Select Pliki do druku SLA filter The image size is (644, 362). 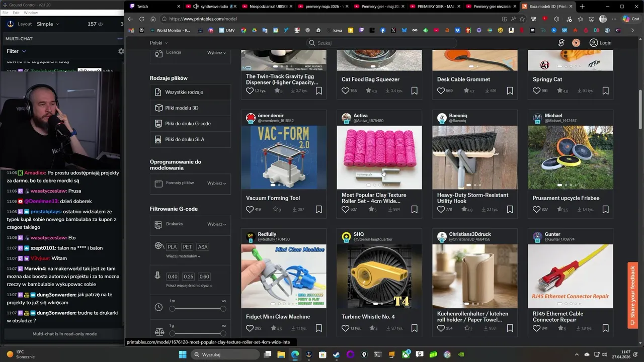pos(190,139)
